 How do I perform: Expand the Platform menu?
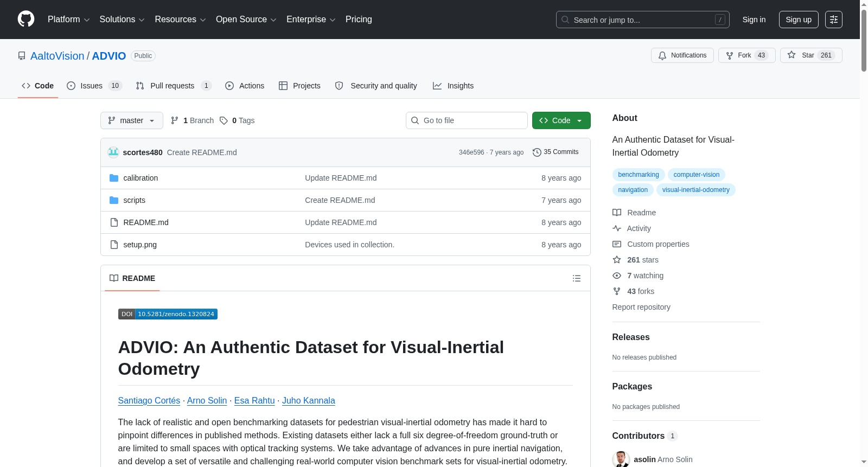click(69, 20)
